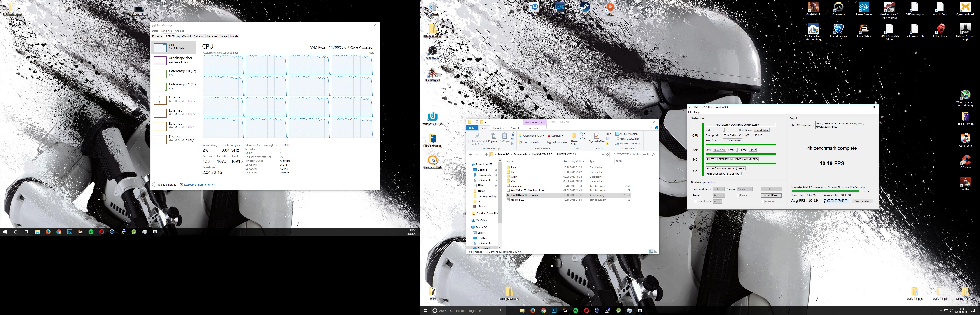
Task: Open Verschieben nach dropdown in Explorer
Action: click(x=532, y=136)
